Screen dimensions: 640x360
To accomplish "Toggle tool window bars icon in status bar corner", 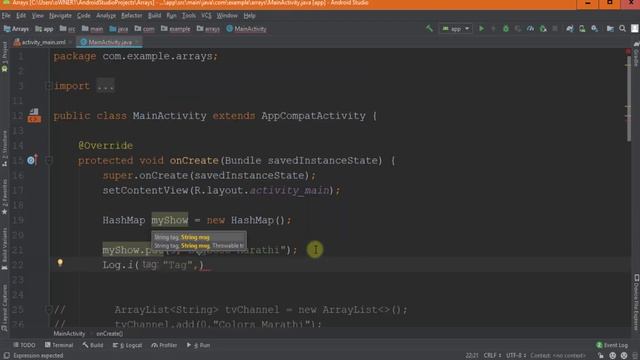I will (x=7, y=356).
